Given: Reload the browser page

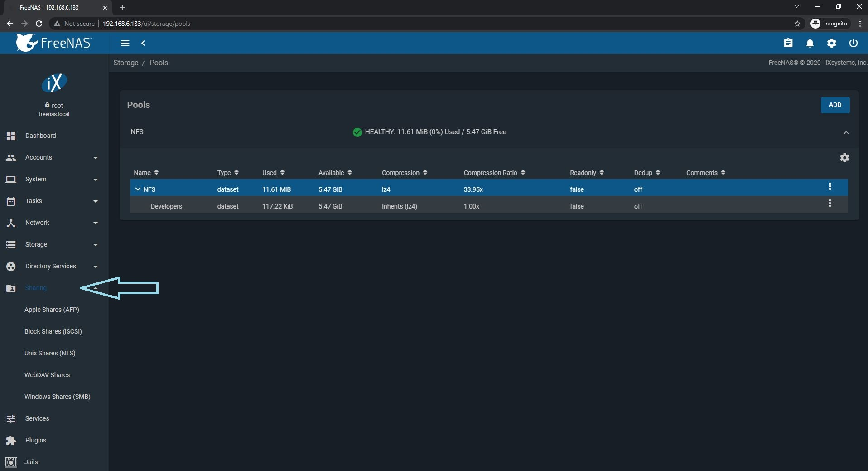Looking at the screenshot, I should [x=39, y=24].
